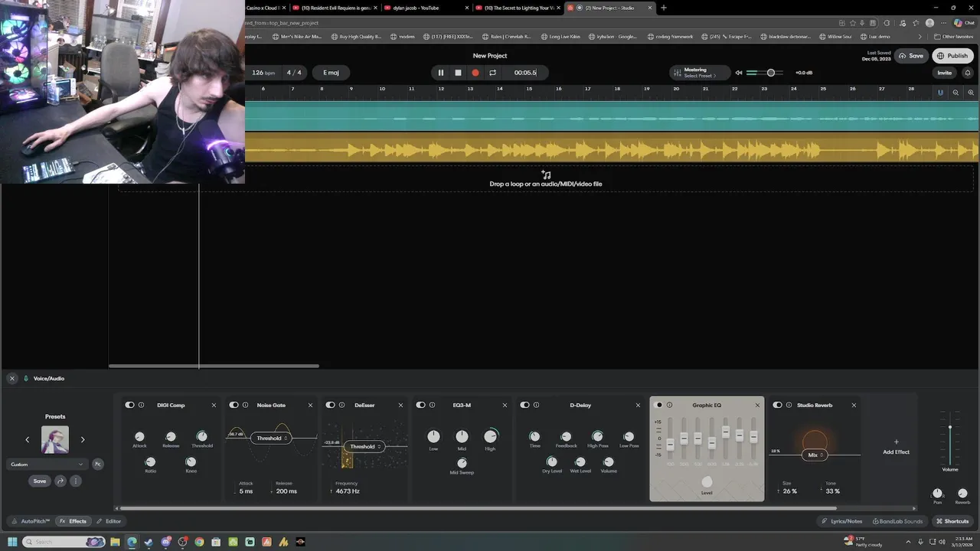980x551 pixels.
Task: Open DeEsser Threshold parameter dropdown
Action: 364,446
